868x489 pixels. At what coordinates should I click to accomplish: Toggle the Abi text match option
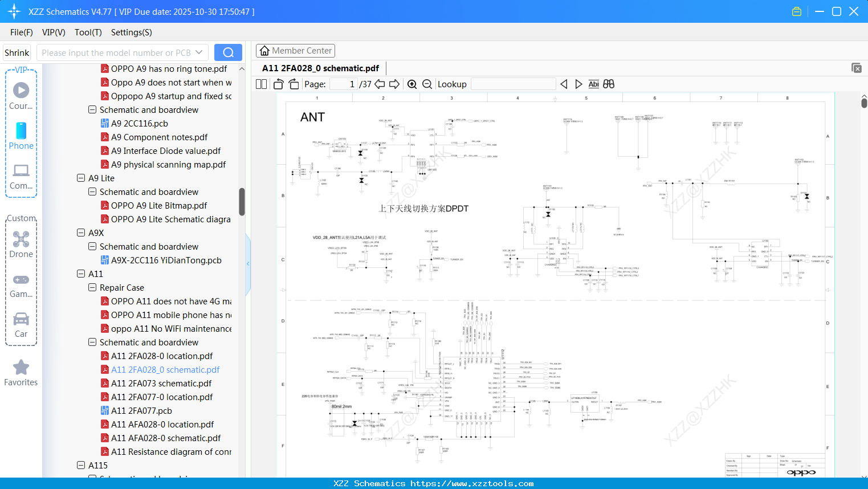click(594, 84)
